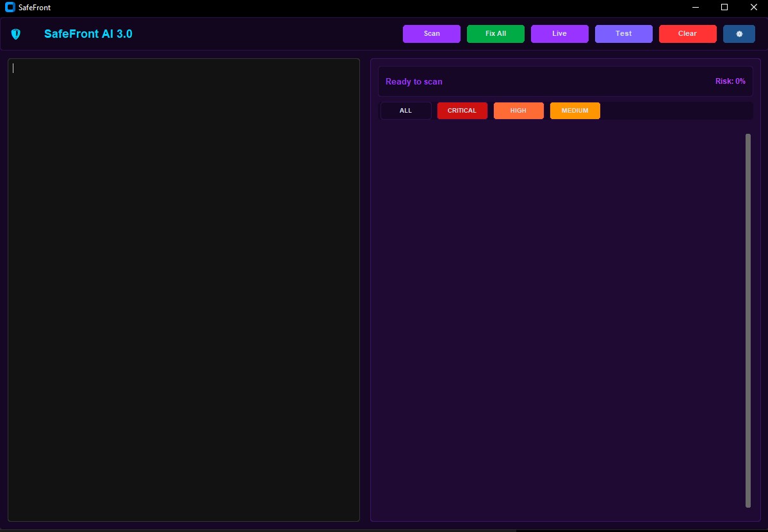This screenshot has height=532, width=768.
Task: Click the SafeFront AI 3.0 title text
Action: click(88, 33)
